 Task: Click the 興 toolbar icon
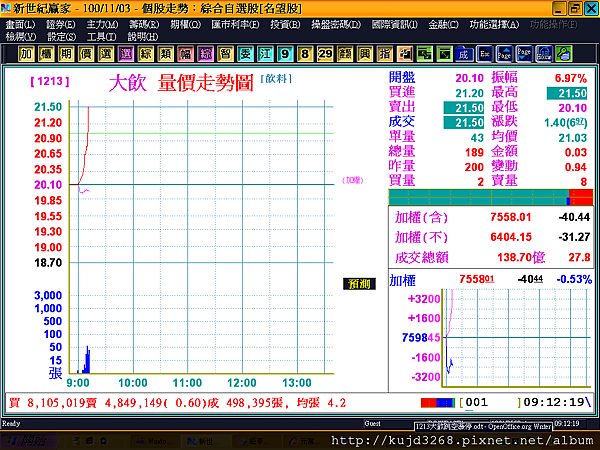point(365,54)
